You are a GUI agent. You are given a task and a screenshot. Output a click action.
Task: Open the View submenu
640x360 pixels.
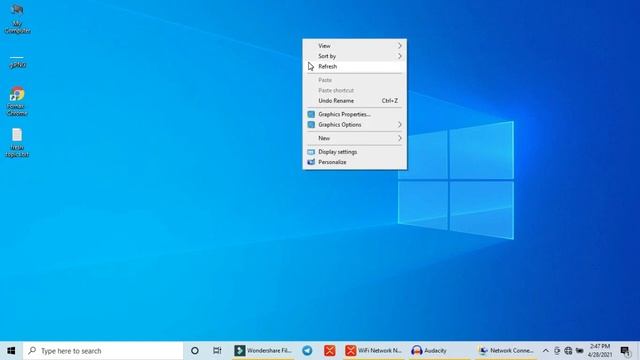click(x=354, y=46)
